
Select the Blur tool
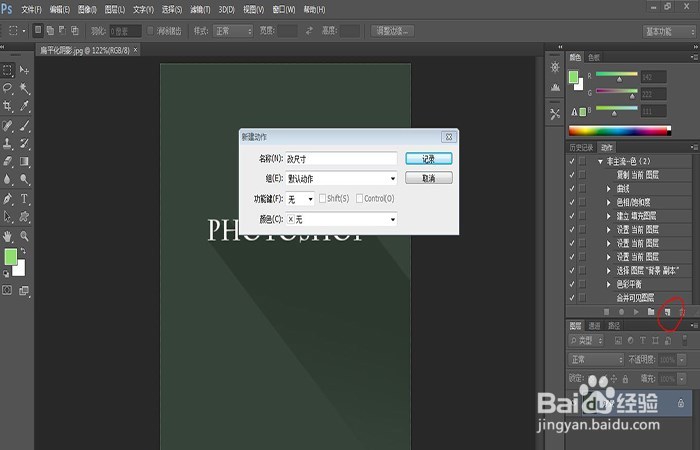pyautogui.click(x=8, y=179)
